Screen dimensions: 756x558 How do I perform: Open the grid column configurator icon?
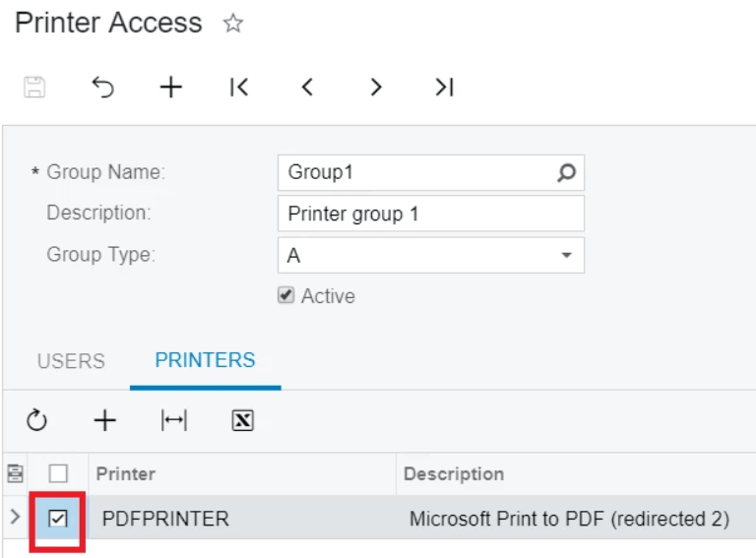(x=15, y=473)
